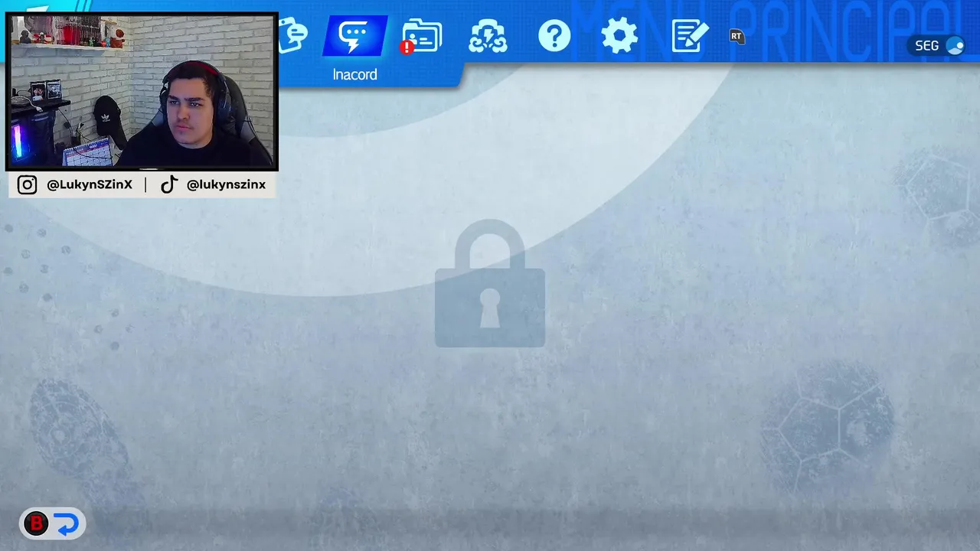This screenshot has width=980, height=551.
Task: Click the partly hidden speech bubble icon
Action: coord(292,36)
